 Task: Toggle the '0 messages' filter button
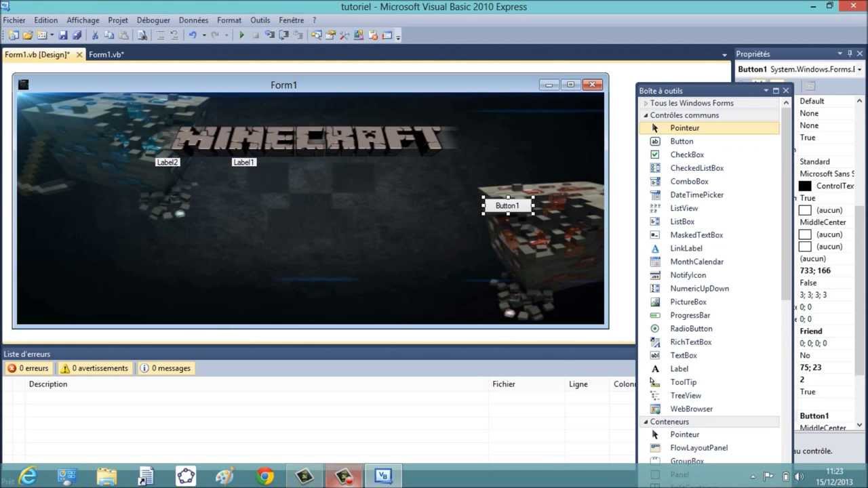click(x=166, y=368)
